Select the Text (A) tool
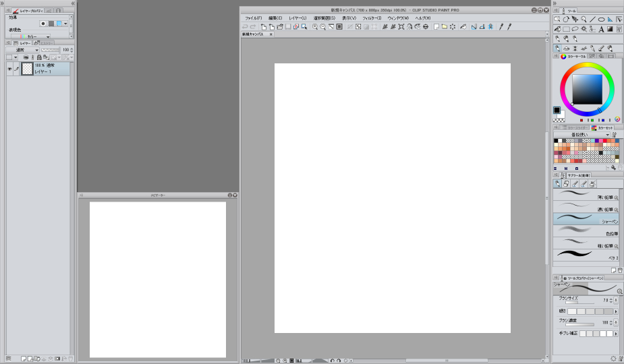 tap(601, 29)
